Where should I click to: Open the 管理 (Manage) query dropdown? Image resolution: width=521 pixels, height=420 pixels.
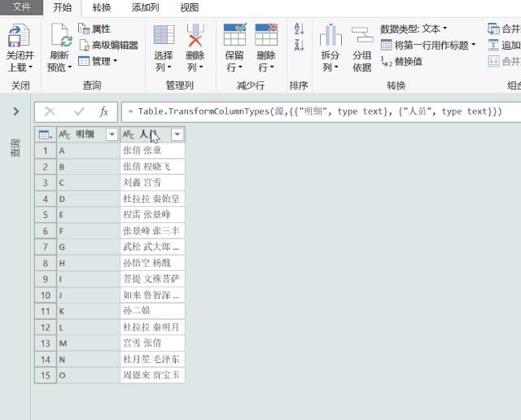pyautogui.click(x=98, y=61)
